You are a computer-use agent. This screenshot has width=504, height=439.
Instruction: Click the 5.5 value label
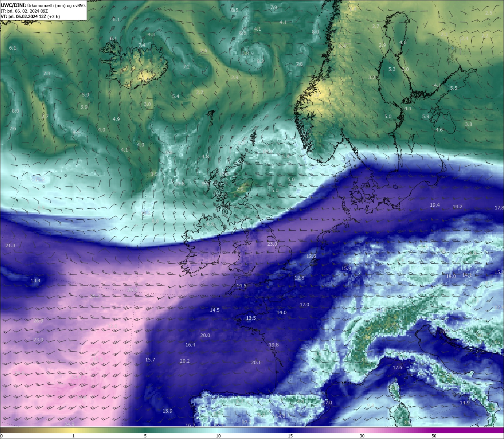click(454, 88)
